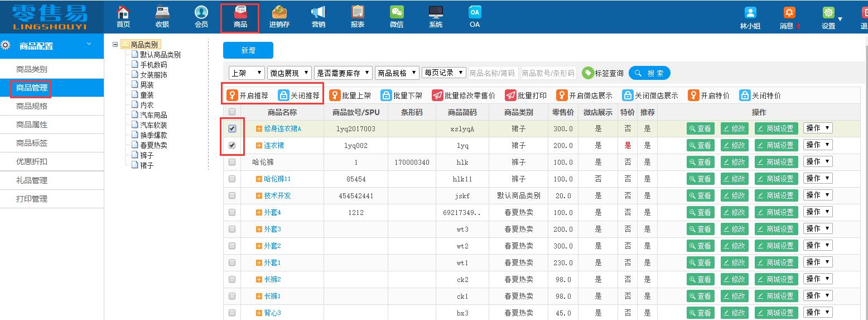
Task: Select 女装服饰 in the category tree
Action: (153, 75)
